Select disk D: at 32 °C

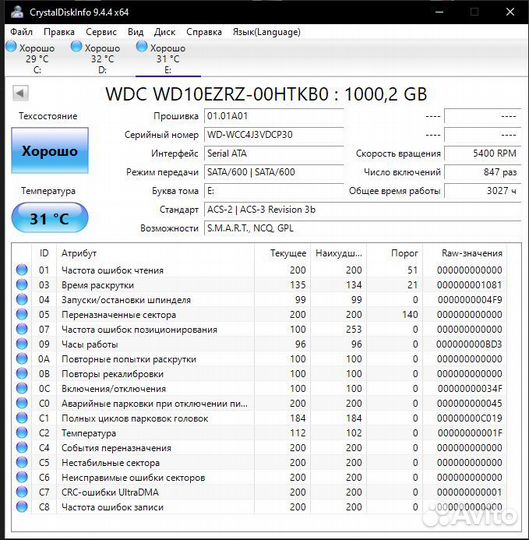pos(96,58)
